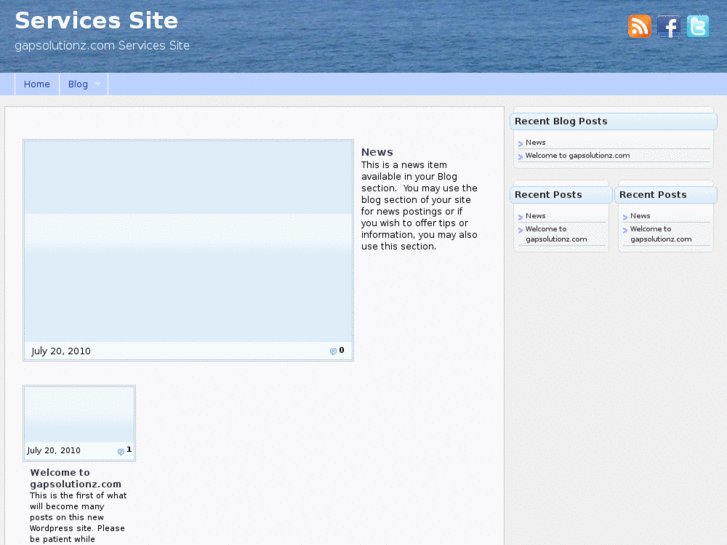The width and height of the screenshot is (727, 545).
Task: Open the Twitter icon in header
Action: coord(698,26)
